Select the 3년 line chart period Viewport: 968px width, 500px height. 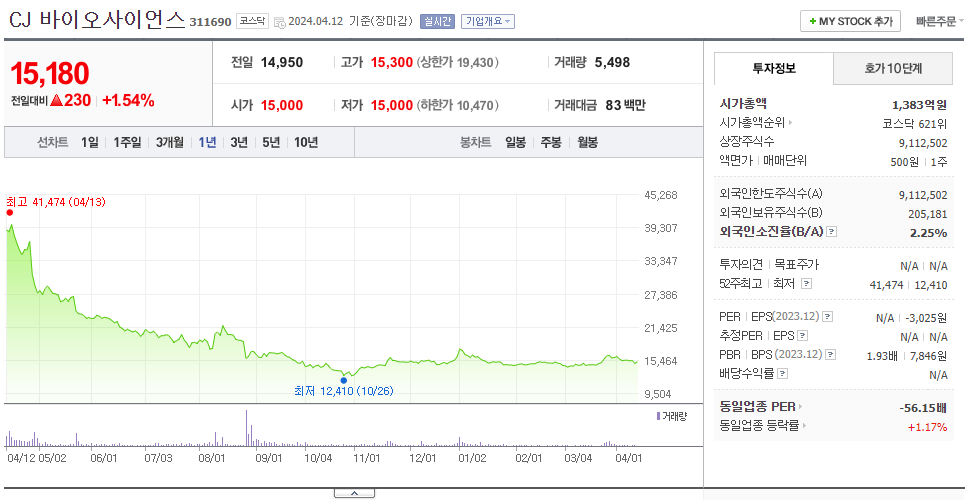point(239,143)
